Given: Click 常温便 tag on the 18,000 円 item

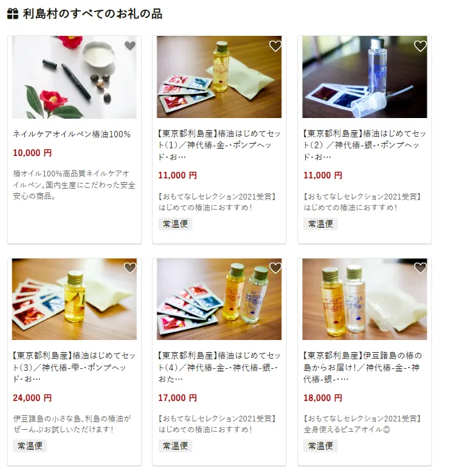Looking at the screenshot, I should click(x=321, y=446).
